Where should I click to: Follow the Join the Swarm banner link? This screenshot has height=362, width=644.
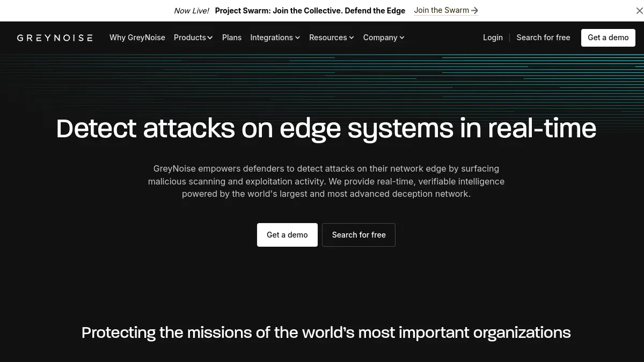pyautogui.click(x=446, y=10)
